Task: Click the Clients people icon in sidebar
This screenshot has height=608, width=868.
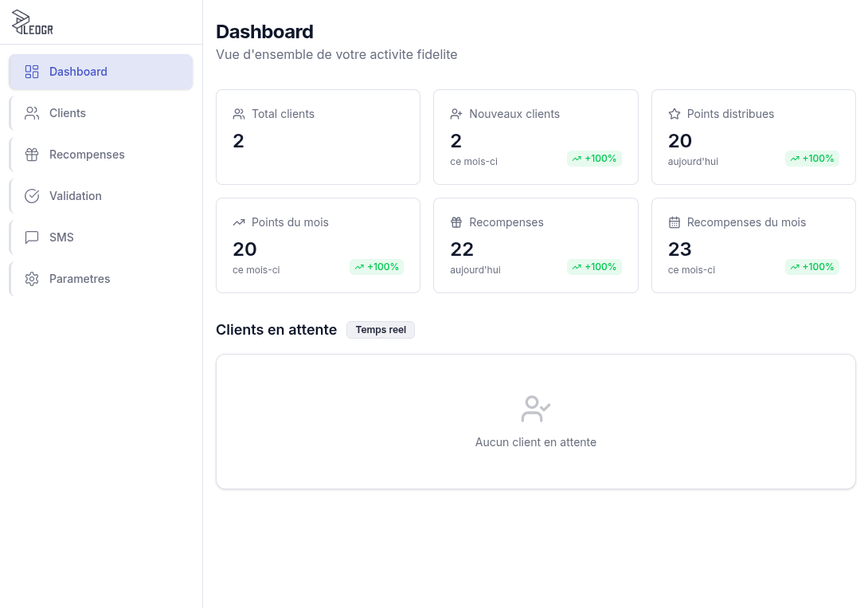Action: click(x=32, y=113)
